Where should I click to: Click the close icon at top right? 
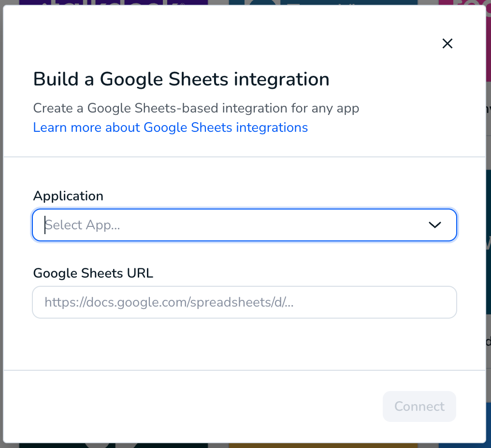[447, 43]
